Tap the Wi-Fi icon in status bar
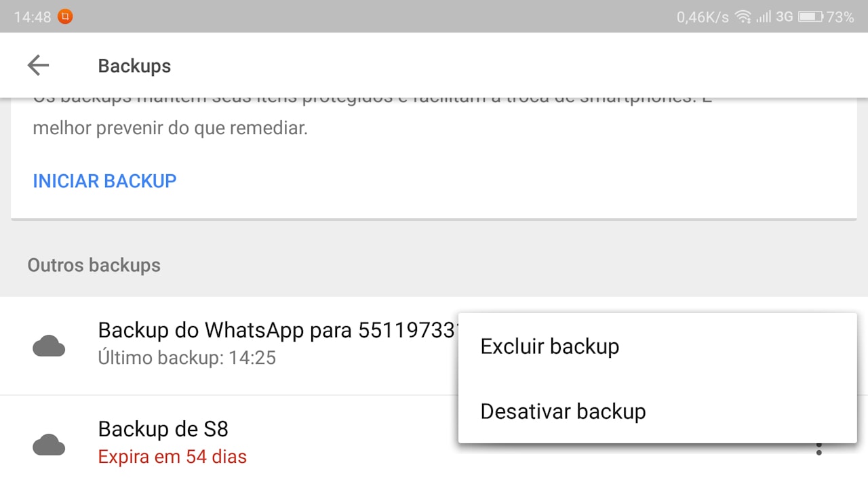The width and height of the screenshot is (868, 488). [744, 17]
